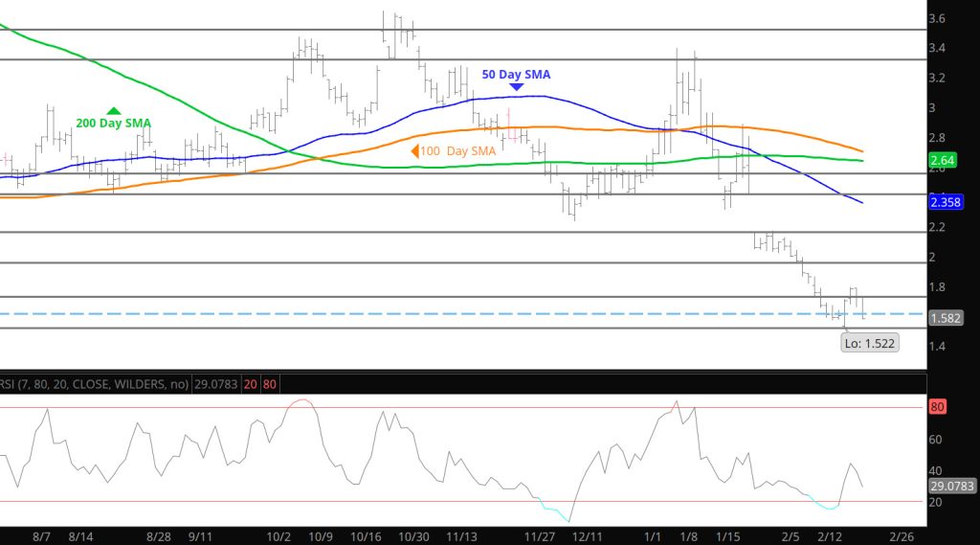Open the RSI study settings label

(x=96, y=383)
